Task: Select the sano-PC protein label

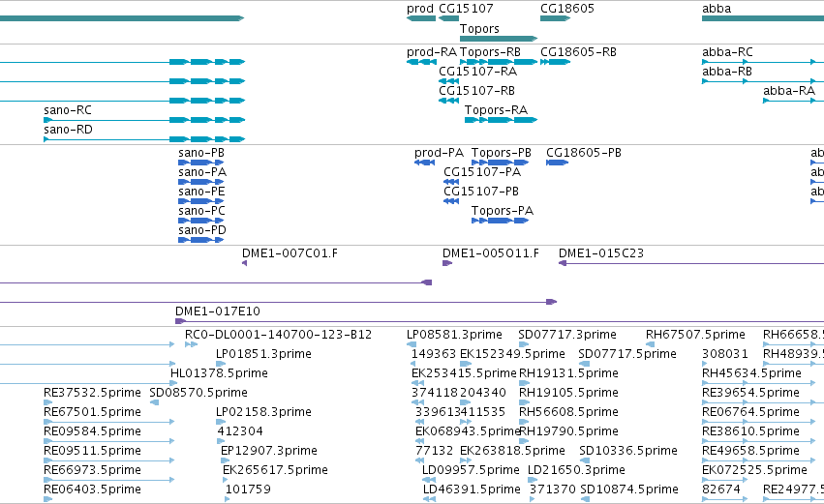Action: 201,212
